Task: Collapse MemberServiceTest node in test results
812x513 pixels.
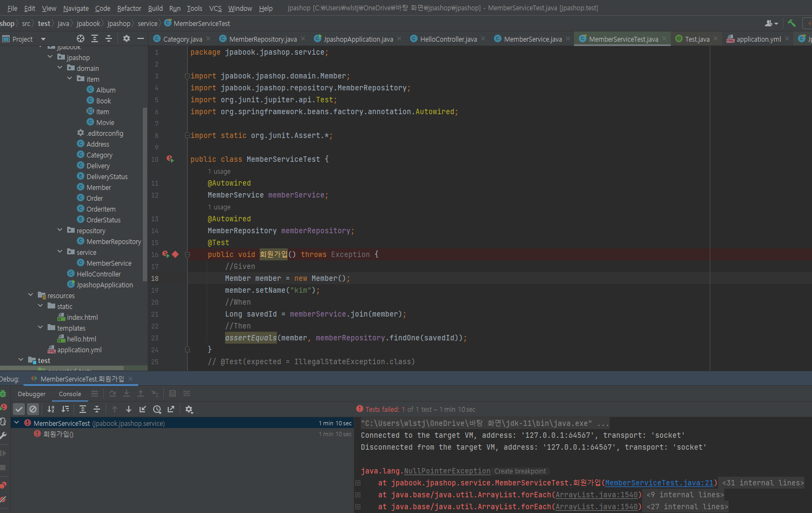Action: click(x=17, y=423)
